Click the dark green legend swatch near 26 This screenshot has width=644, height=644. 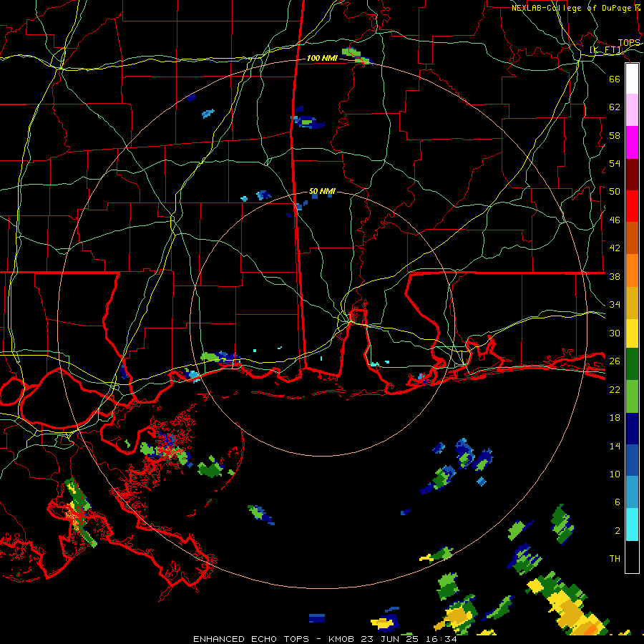tap(632, 364)
